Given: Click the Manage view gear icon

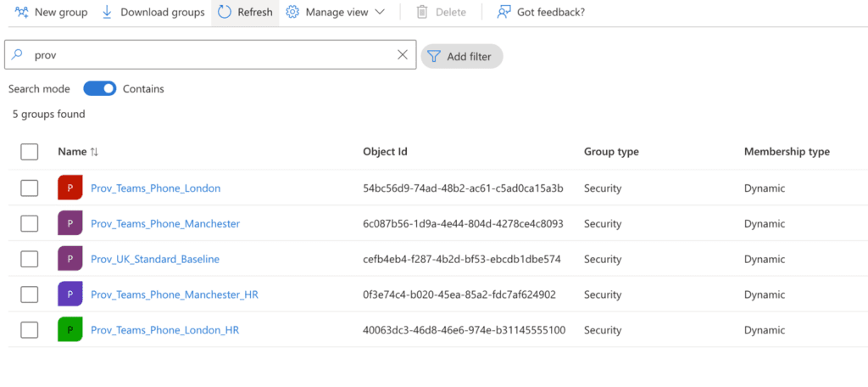Looking at the screenshot, I should [292, 12].
